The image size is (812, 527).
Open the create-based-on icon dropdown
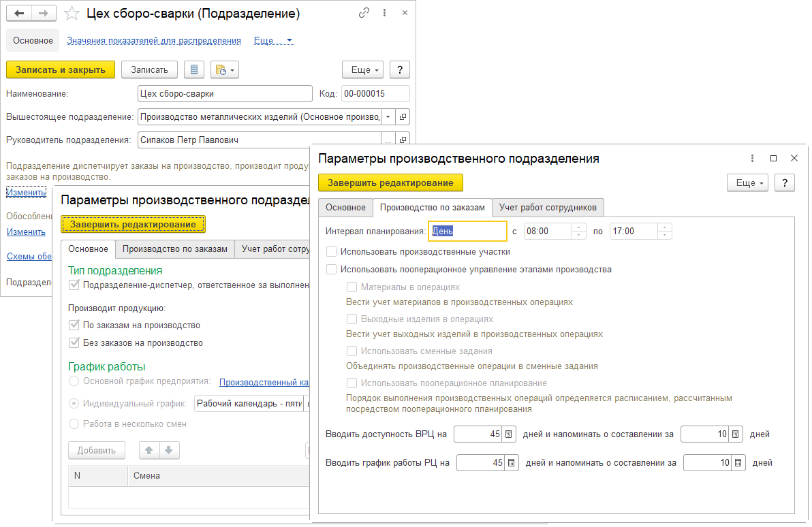tap(224, 70)
